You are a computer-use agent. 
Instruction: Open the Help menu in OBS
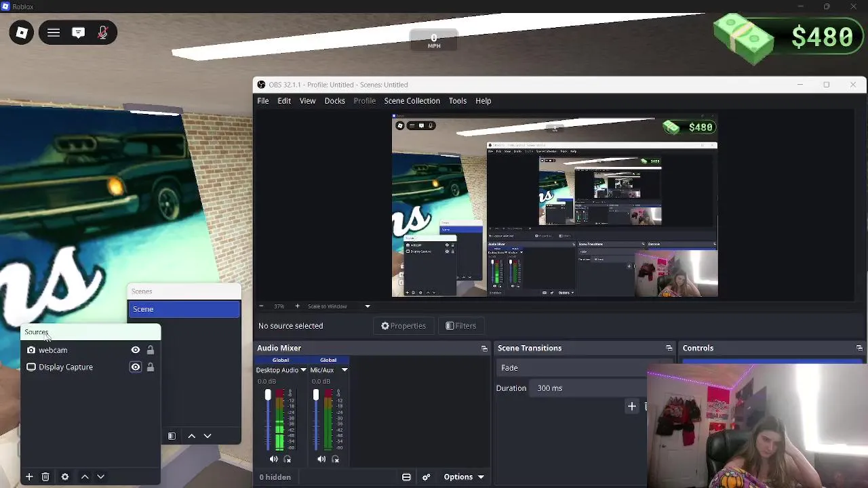(483, 100)
